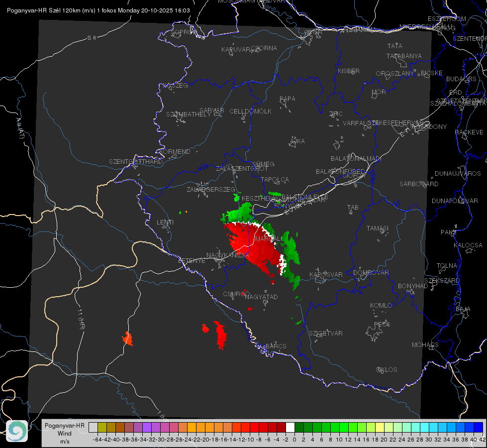The image size is (487, 448).
Task: Click the KOMLO label
Action: [381, 306]
